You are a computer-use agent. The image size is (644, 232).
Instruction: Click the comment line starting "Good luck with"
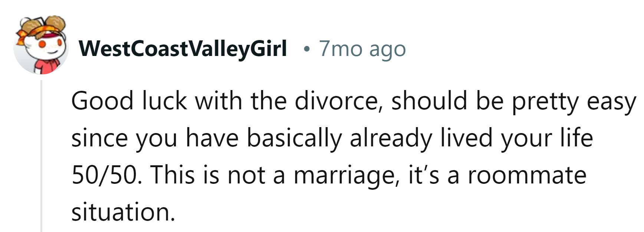pyautogui.click(x=354, y=101)
